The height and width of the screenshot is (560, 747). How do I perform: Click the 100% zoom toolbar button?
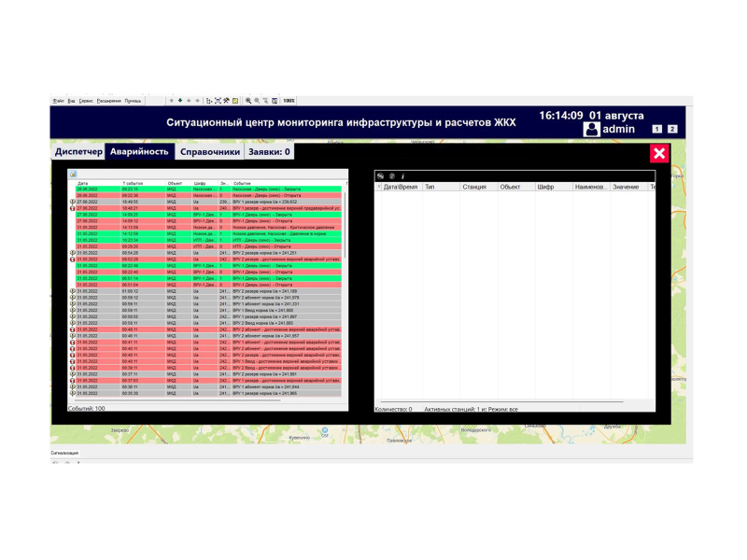tap(289, 101)
